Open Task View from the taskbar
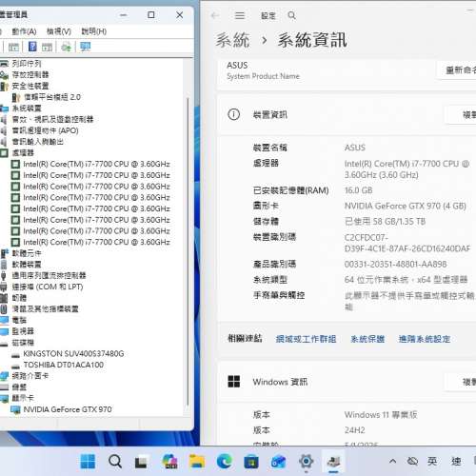Image resolution: width=476 pixels, height=476 pixels. [141, 462]
